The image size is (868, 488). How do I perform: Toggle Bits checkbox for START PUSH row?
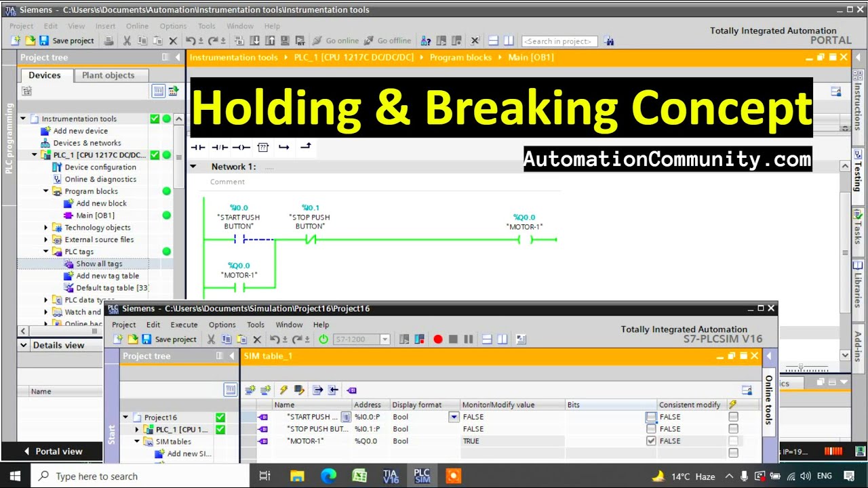[x=651, y=417]
